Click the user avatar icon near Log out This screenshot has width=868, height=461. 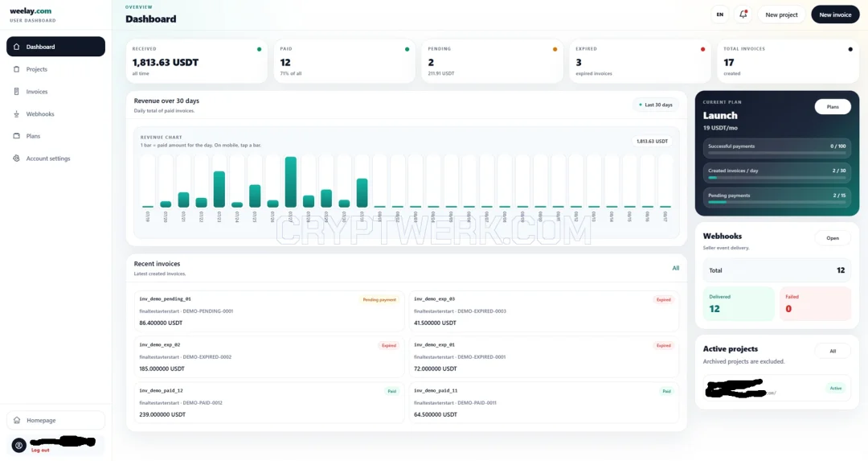pyautogui.click(x=18, y=445)
